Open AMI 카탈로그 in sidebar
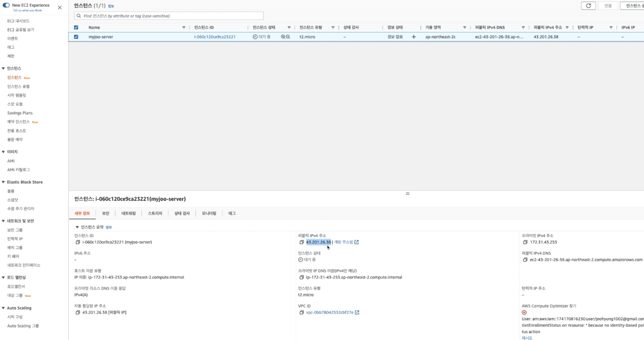 pyautogui.click(x=18, y=170)
